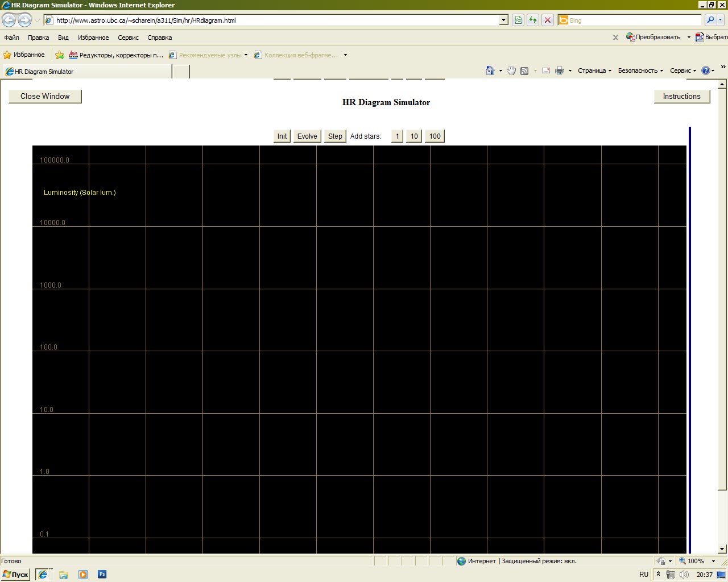728x582 pixels.
Task: Open the Сервис command bar menu
Action: pyautogui.click(x=682, y=70)
